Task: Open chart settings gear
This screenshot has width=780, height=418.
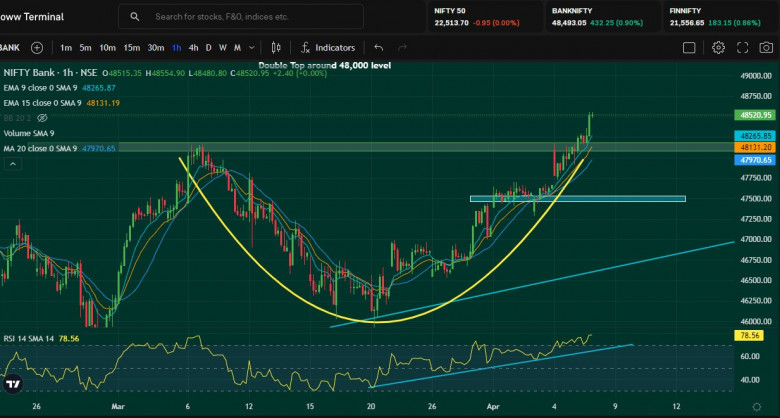Action: tap(718, 48)
